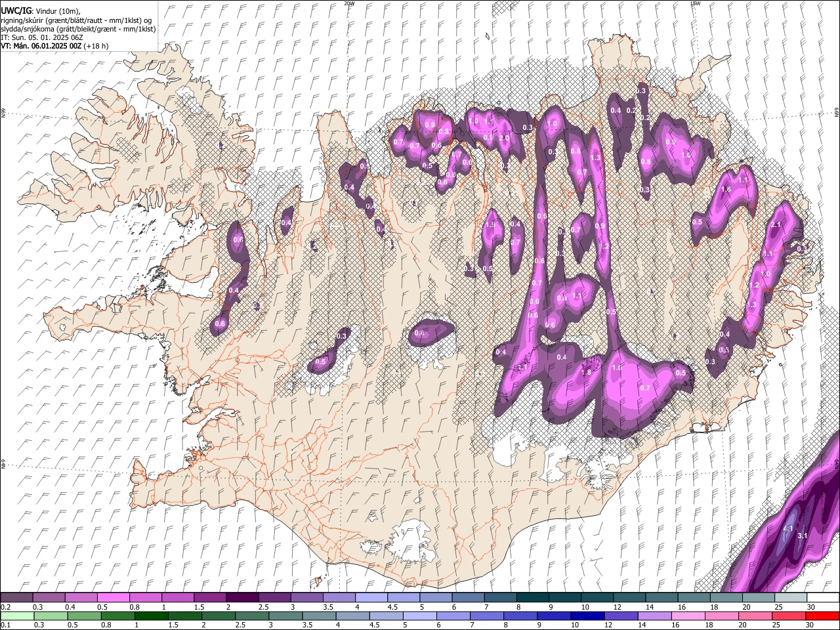840x630 pixels.
Task: Click the '1.8' snowfall value on the map
Action: pos(586,372)
